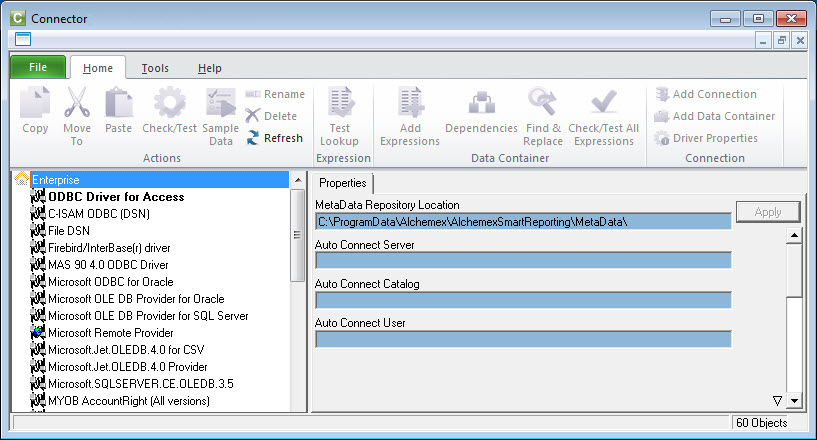Click icon beside File DSN
Viewport: 817px width, 440px height.
click(38, 230)
